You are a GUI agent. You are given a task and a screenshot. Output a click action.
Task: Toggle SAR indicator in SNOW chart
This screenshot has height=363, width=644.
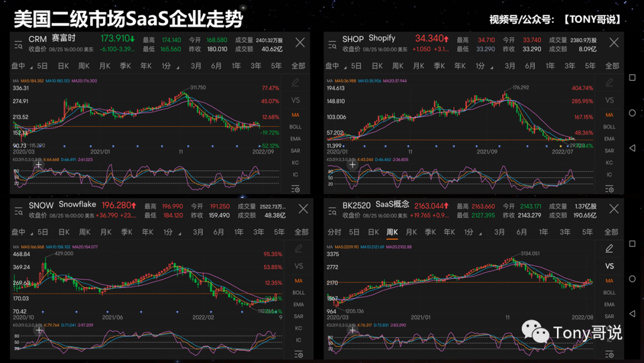[x=299, y=316]
